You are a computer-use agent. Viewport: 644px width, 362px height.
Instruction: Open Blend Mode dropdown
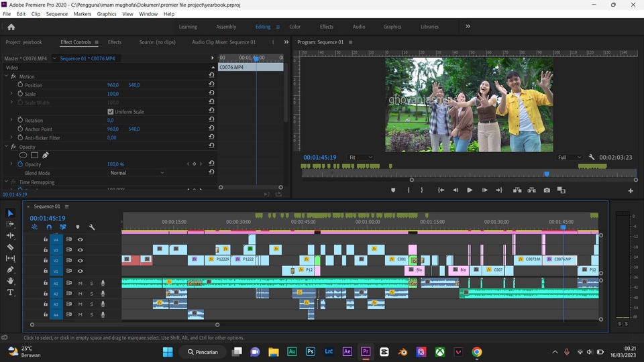coord(136,173)
